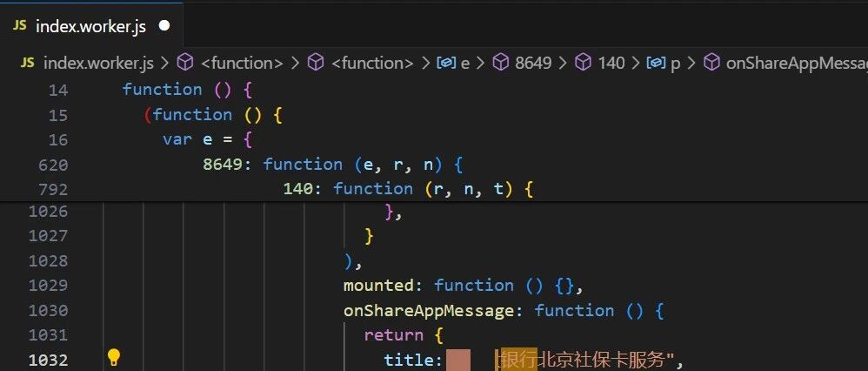This screenshot has height=371, width=868.
Task: Click the brown color swatch after title:
Action: pyautogui.click(x=458, y=360)
